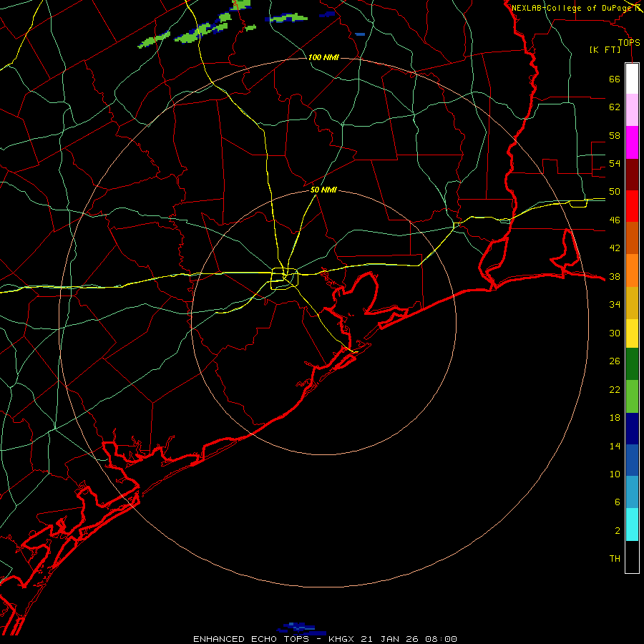The image size is (644, 644).
Task: Click legend value "14"
Action: pyautogui.click(x=615, y=446)
